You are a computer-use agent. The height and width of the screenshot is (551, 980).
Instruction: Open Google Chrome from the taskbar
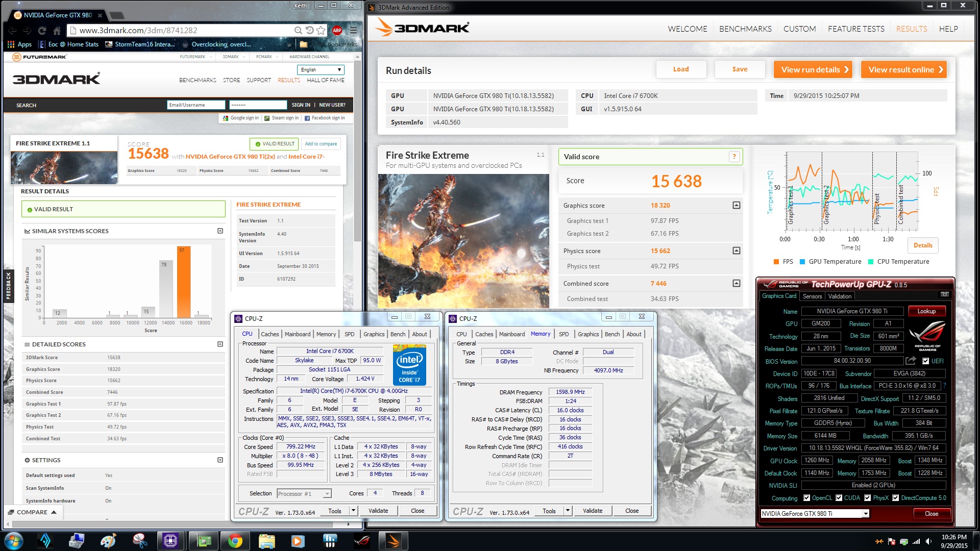click(x=235, y=540)
